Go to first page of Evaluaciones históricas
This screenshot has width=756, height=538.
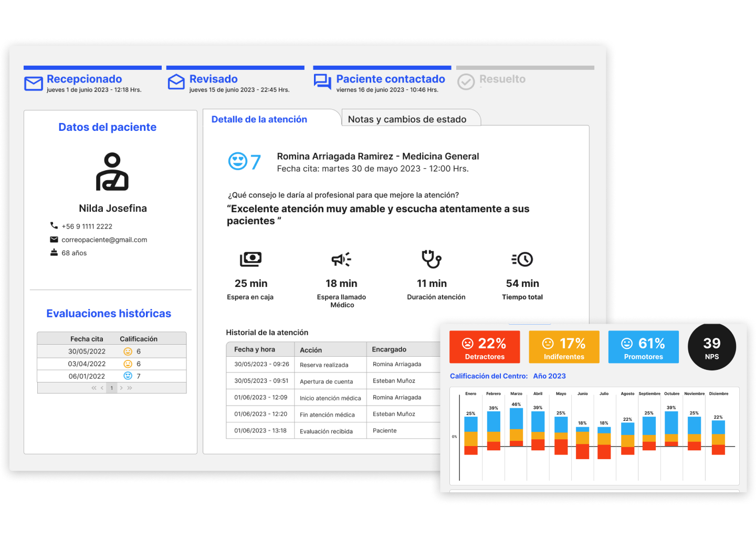(94, 388)
